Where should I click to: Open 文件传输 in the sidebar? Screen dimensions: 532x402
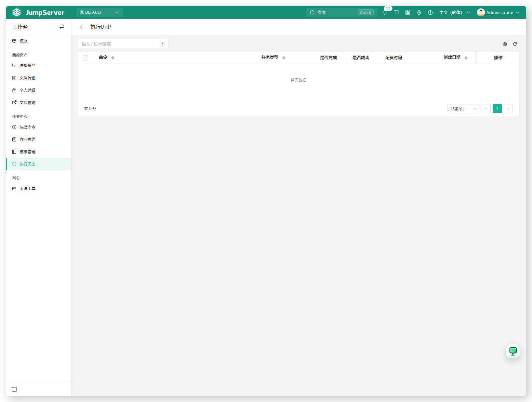38,78
